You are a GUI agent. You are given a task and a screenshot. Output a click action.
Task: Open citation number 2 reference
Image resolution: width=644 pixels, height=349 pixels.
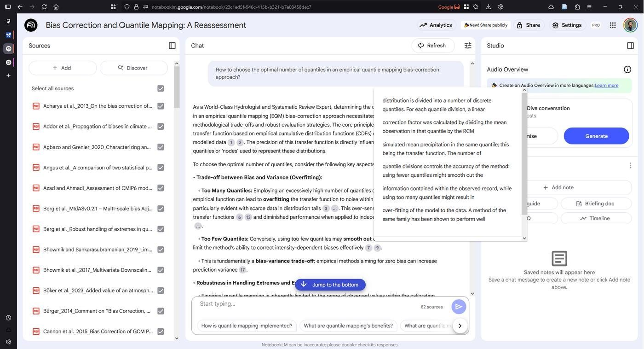[240, 143]
